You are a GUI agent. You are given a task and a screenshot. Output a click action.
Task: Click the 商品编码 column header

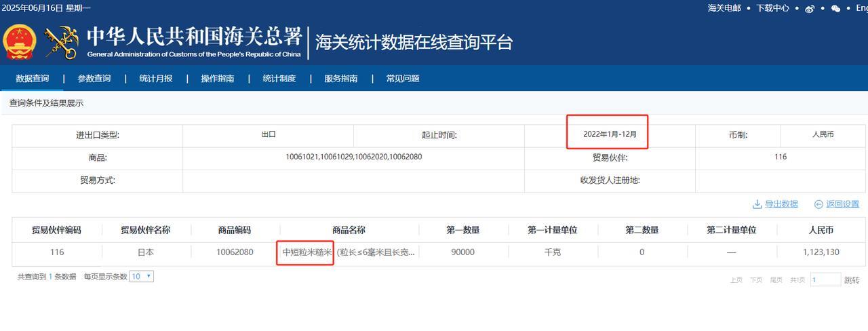[235, 230]
